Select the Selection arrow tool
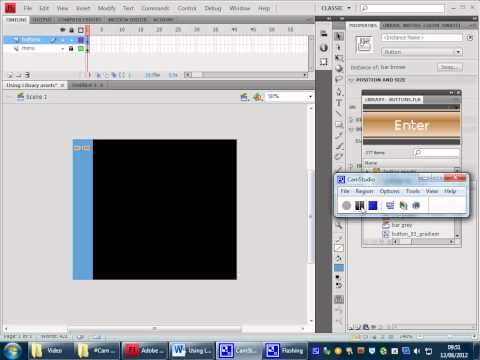Screen dimensions: 480x360 pos(339,36)
